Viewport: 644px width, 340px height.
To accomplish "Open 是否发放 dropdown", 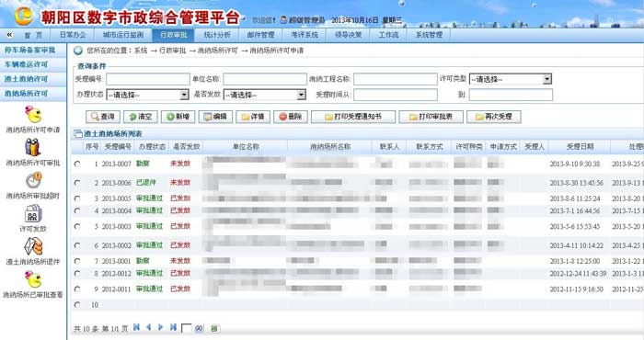I will click(x=265, y=95).
